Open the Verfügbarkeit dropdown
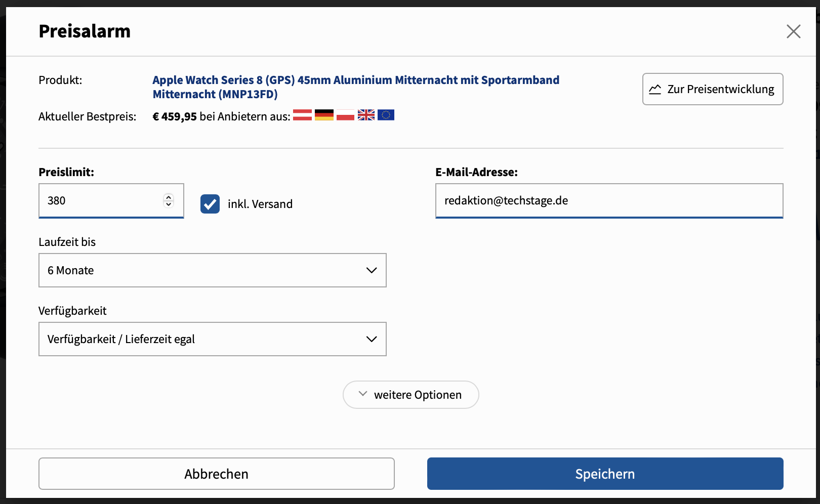Image resolution: width=820 pixels, height=504 pixels. tap(213, 339)
